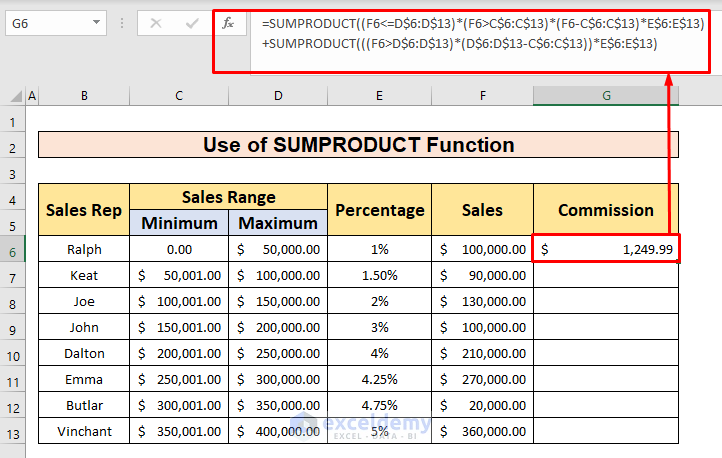Click the Enter formula checkmark icon

click(x=193, y=22)
